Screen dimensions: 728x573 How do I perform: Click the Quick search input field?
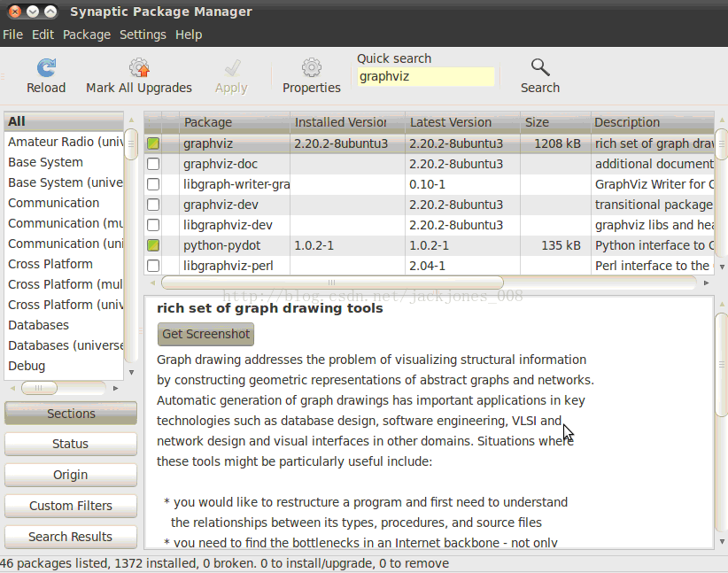point(426,77)
